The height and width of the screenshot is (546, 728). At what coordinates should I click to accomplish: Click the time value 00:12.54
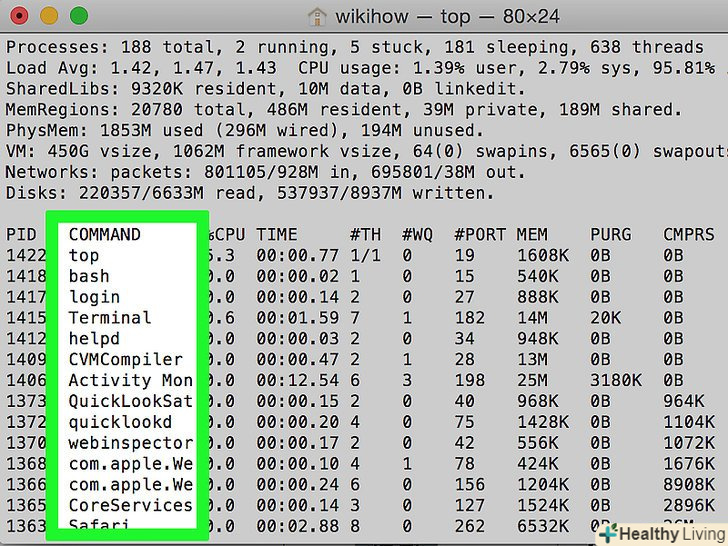point(298,380)
